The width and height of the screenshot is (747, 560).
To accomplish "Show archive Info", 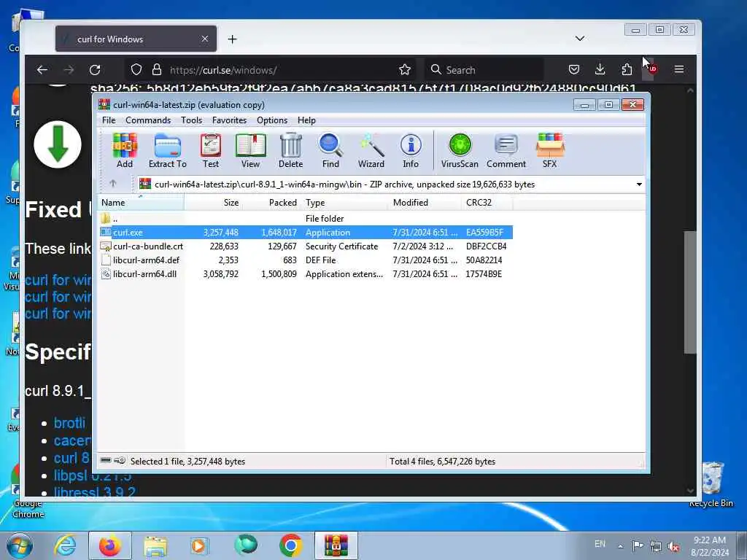I will tap(411, 150).
